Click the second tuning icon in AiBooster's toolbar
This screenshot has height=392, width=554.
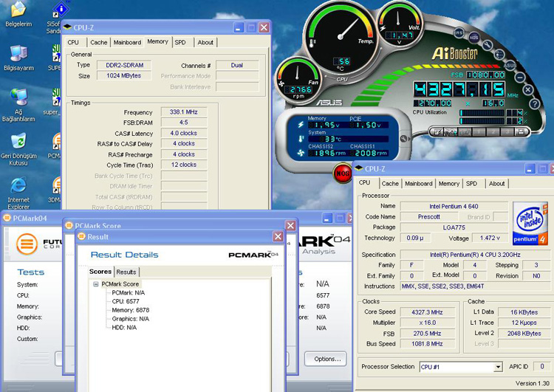[451, 131]
